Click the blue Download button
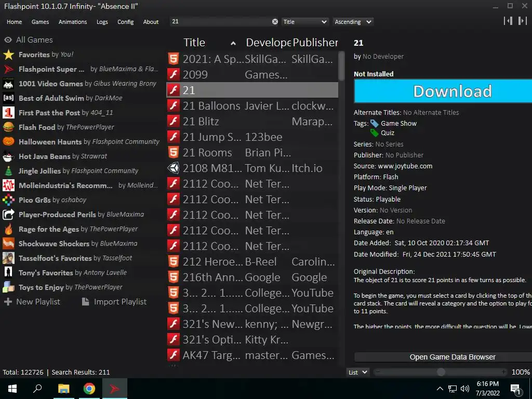Screen dimensions: 532x399 [443, 91]
